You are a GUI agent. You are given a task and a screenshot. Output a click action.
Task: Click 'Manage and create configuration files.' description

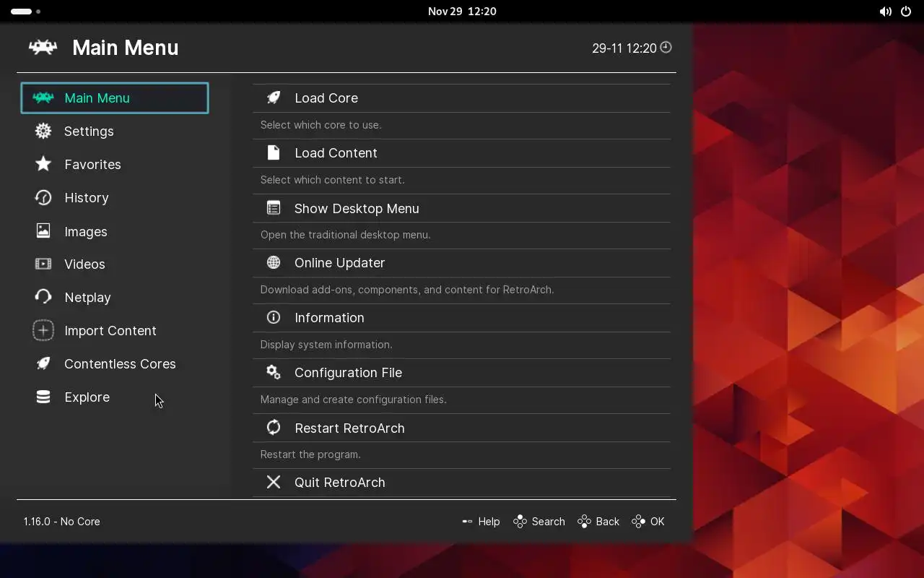point(353,400)
